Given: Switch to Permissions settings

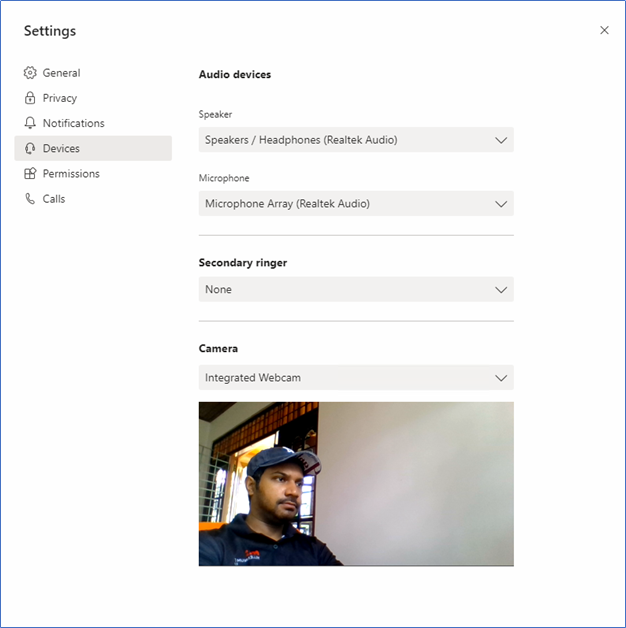Looking at the screenshot, I should coord(93,173).
